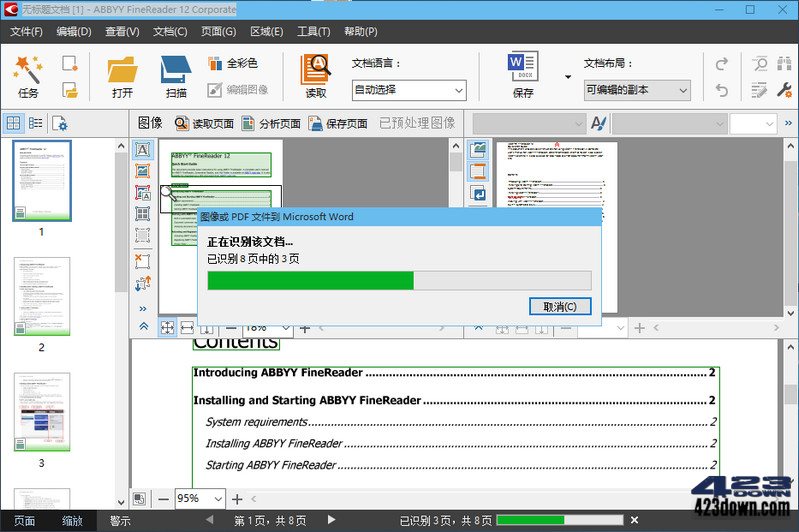
Task: Open the document language dropdown
Action: [409, 90]
